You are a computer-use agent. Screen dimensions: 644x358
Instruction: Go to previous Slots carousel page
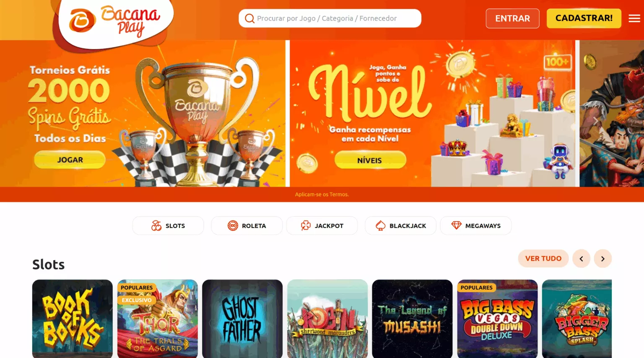[x=582, y=259]
